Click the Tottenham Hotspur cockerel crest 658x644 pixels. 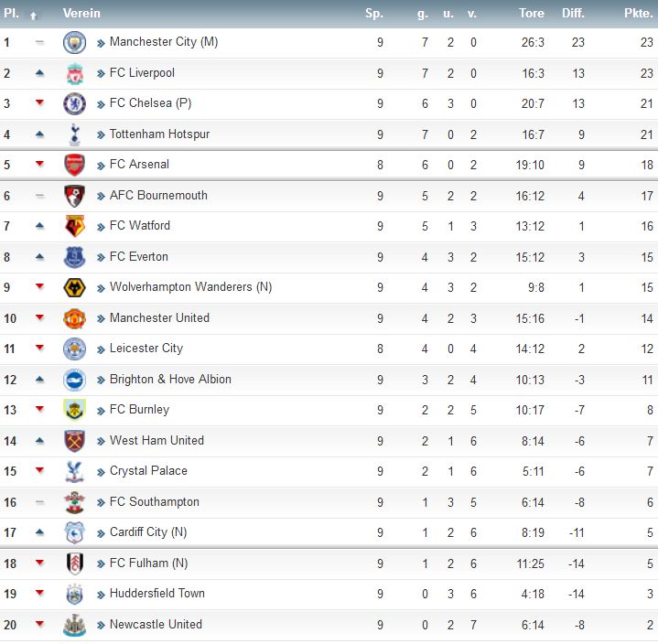tap(74, 134)
